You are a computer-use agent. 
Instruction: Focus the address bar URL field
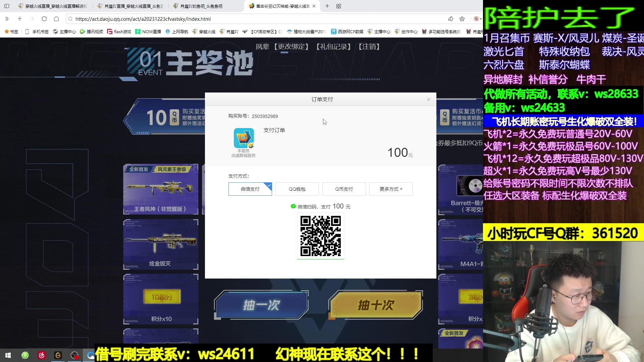[258, 19]
